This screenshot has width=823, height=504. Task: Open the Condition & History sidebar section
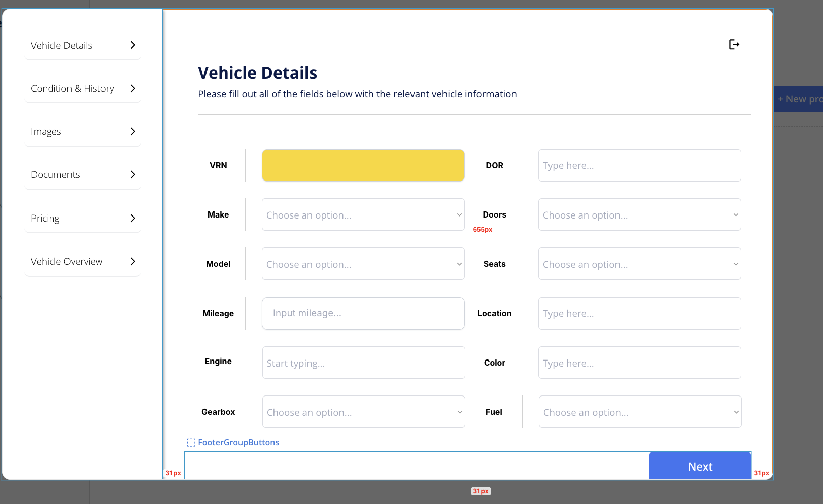(83, 88)
